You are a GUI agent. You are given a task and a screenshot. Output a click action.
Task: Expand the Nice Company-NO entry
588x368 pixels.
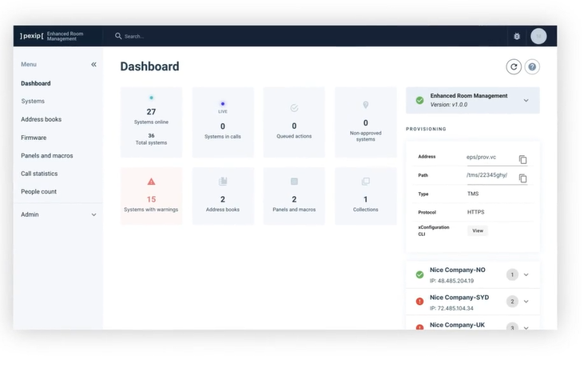(x=526, y=275)
